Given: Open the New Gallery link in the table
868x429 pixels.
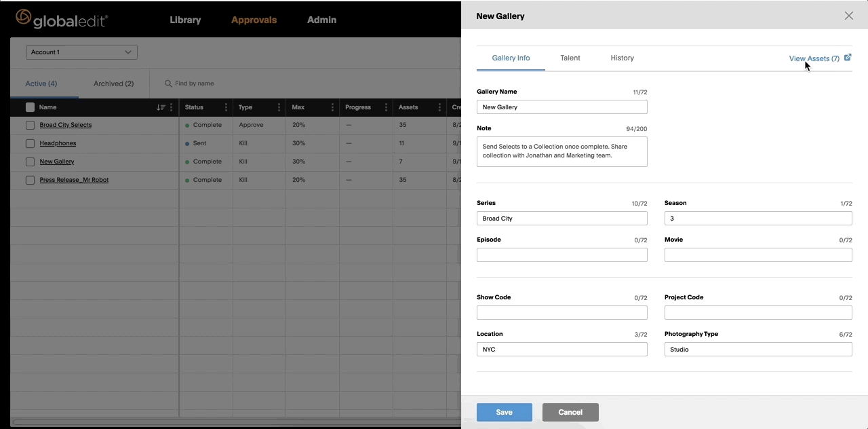Looking at the screenshot, I should (57, 162).
